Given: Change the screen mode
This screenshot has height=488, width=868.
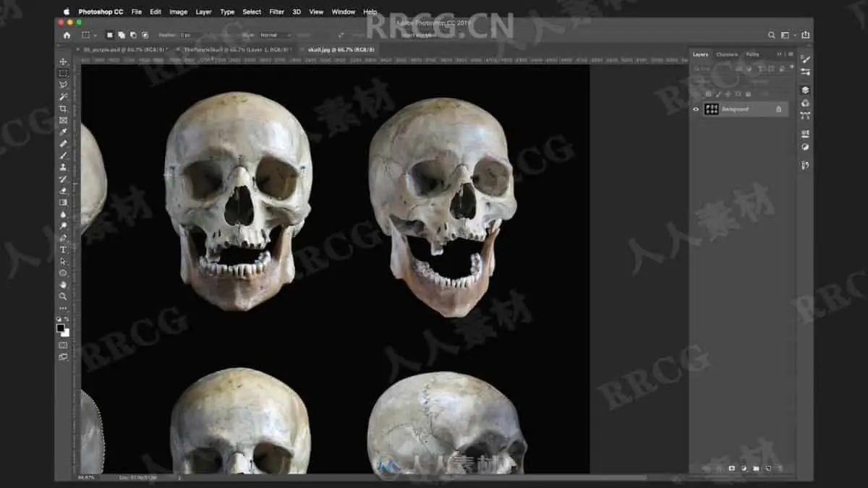Looking at the screenshot, I should (x=64, y=356).
